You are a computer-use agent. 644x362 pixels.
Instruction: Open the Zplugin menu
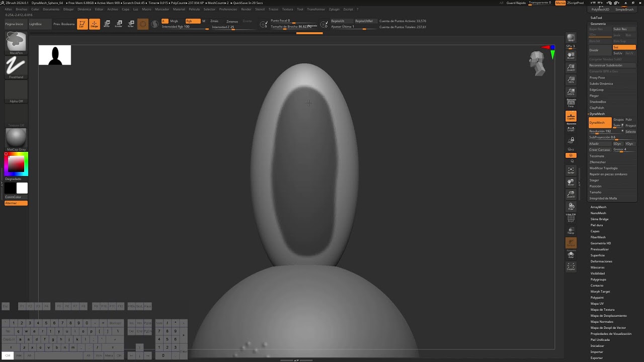pyautogui.click(x=334, y=9)
